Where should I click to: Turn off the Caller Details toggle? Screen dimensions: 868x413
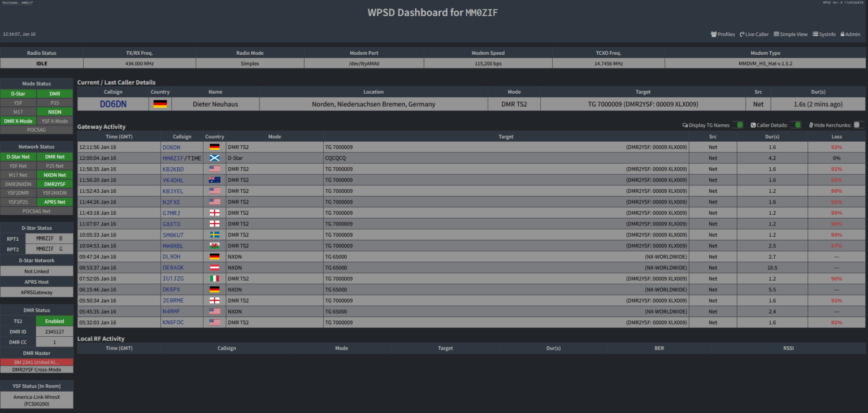[x=796, y=125]
